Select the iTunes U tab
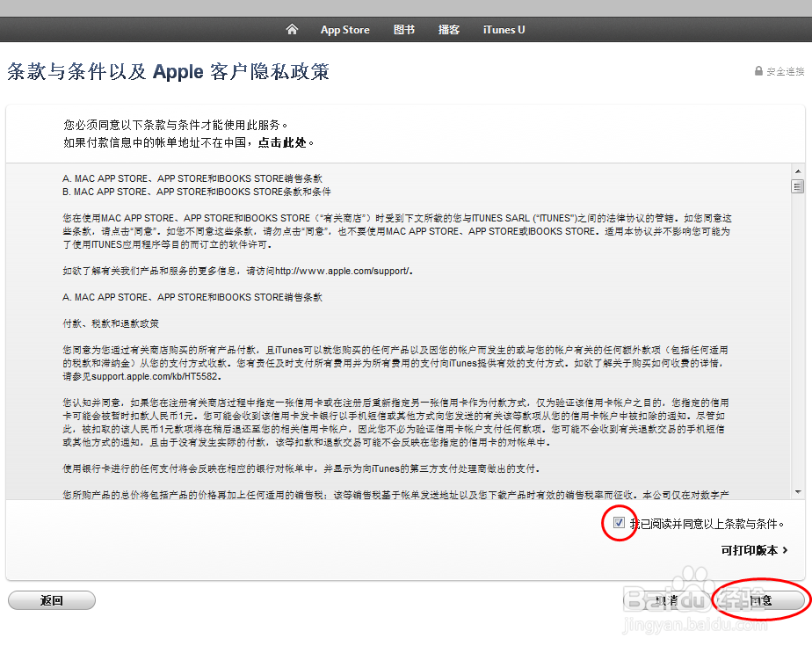 (504, 30)
